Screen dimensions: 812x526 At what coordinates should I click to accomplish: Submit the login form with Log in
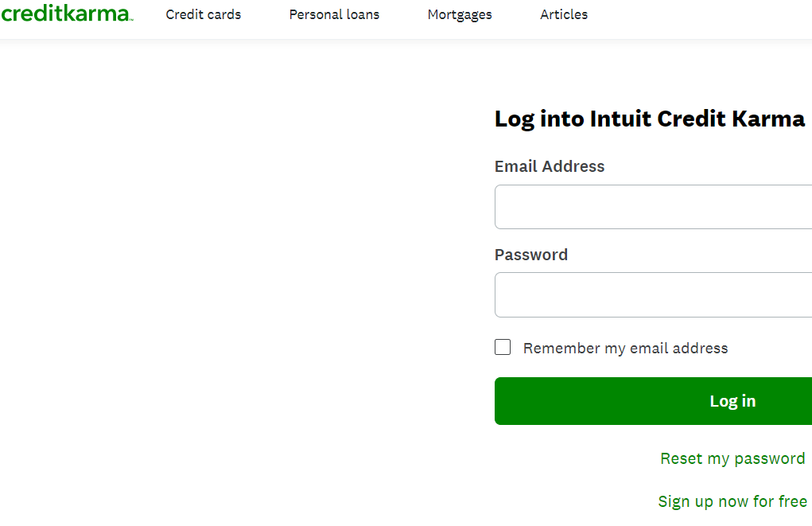tap(653, 401)
